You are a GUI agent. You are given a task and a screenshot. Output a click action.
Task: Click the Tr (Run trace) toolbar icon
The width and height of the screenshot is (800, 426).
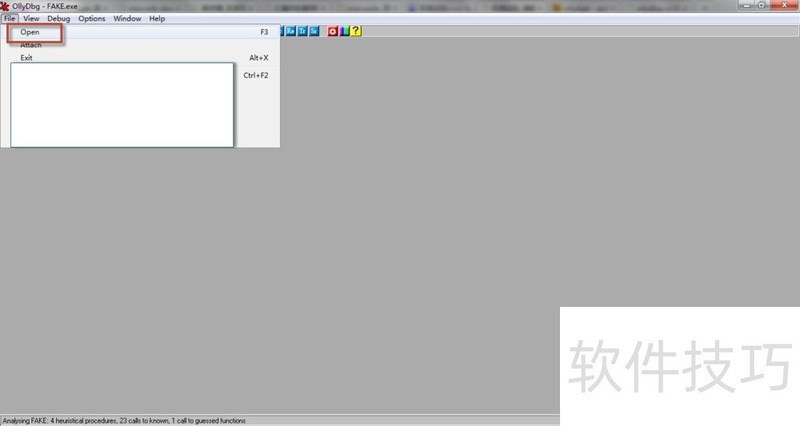(302, 31)
